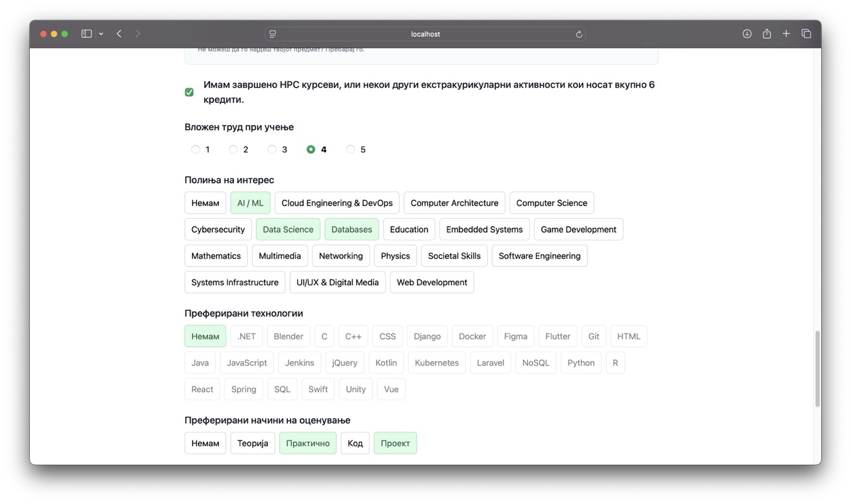Viewport: 851px width, 504px height.
Task: Deselect the Data Science interest
Action: (x=288, y=229)
